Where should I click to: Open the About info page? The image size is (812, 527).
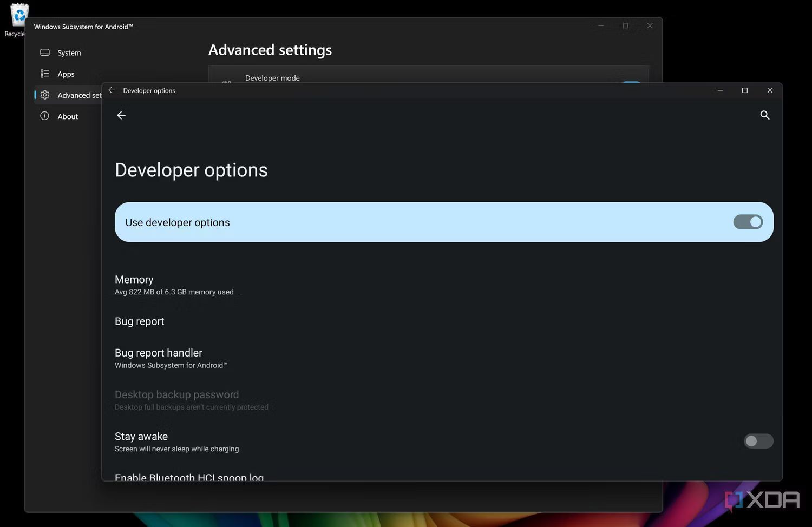67,116
